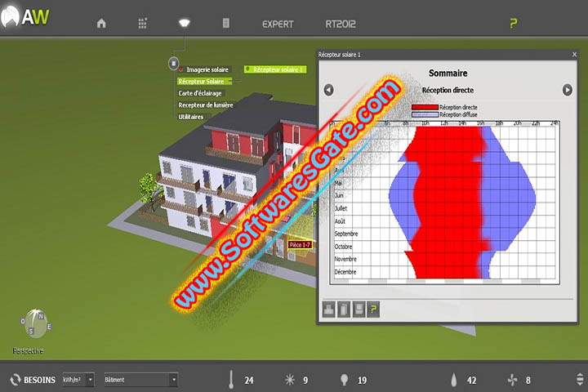588x392 pixels.
Task: Open Recepteur de lumière menu entry
Action: pyautogui.click(x=206, y=105)
